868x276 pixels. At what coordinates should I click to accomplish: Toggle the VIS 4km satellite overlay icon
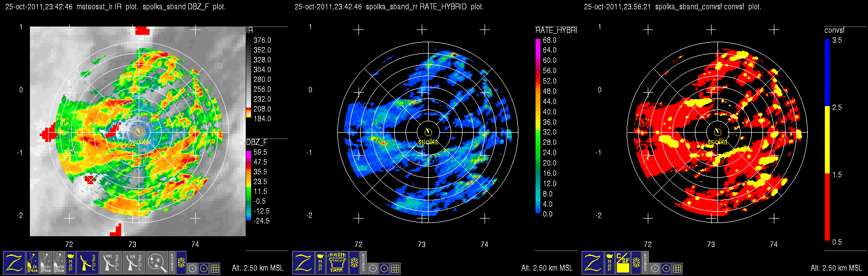[x=59, y=263]
